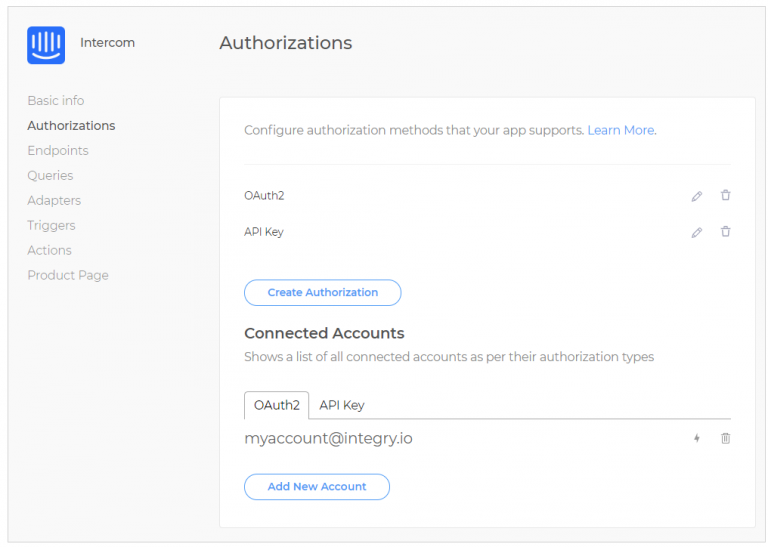768x547 pixels.
Task: Select the myaccount@integry.io account entry
Action: point(328,438)
